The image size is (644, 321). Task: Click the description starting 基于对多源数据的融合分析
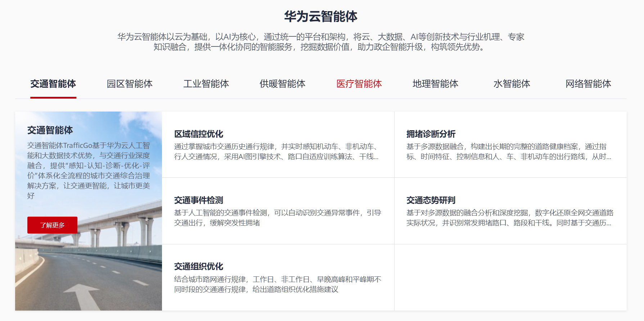[510, 218]
